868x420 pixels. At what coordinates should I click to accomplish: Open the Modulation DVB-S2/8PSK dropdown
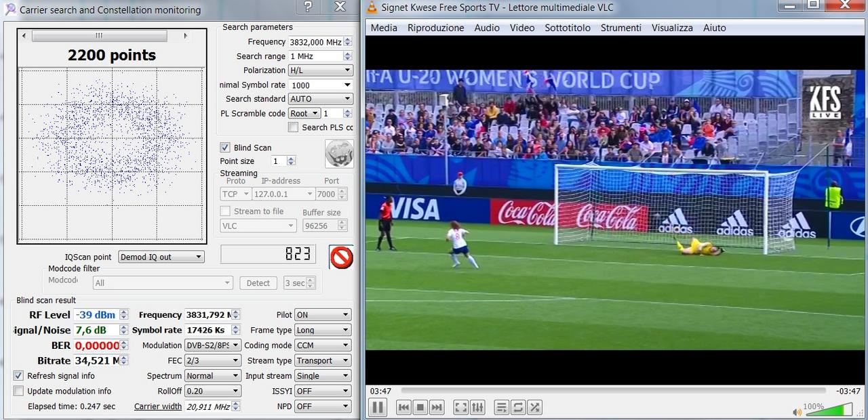click(x=213, y=345)
